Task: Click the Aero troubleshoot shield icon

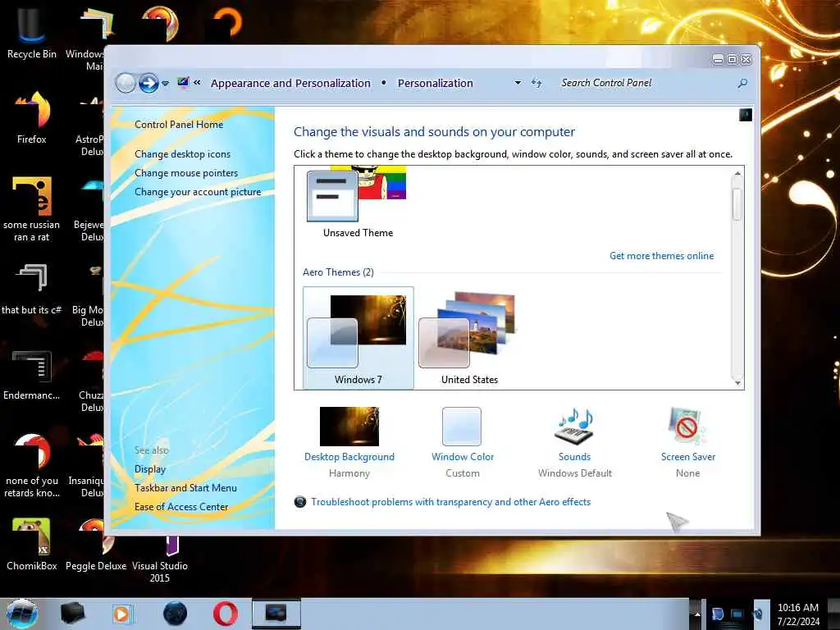Action: 300,502
